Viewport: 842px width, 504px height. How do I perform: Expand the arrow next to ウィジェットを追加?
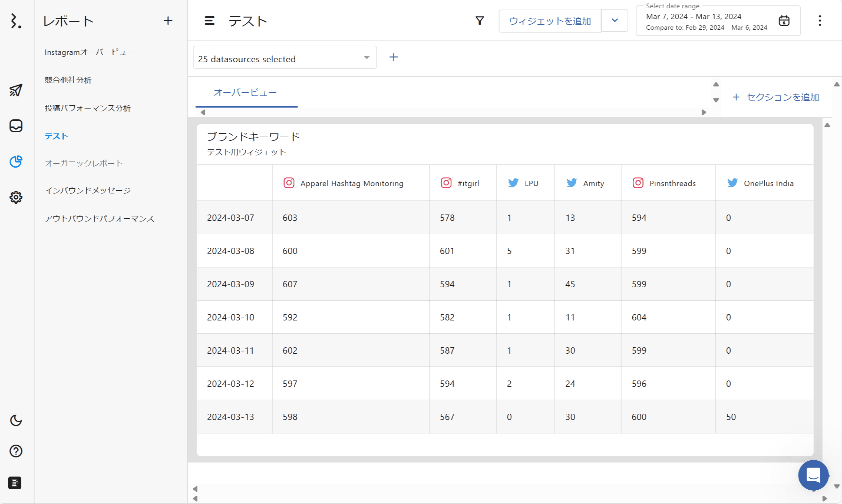pyautogui.click(x=614, y=20)
